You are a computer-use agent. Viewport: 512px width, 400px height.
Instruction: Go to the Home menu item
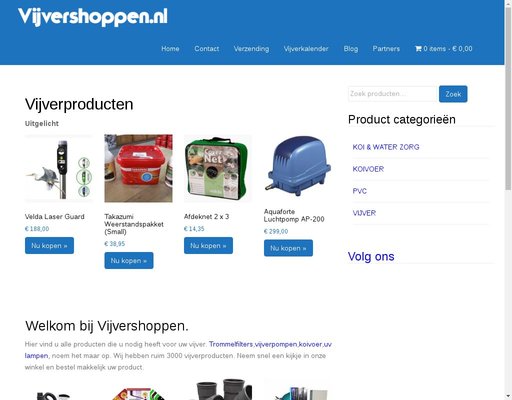coord(170,49)
